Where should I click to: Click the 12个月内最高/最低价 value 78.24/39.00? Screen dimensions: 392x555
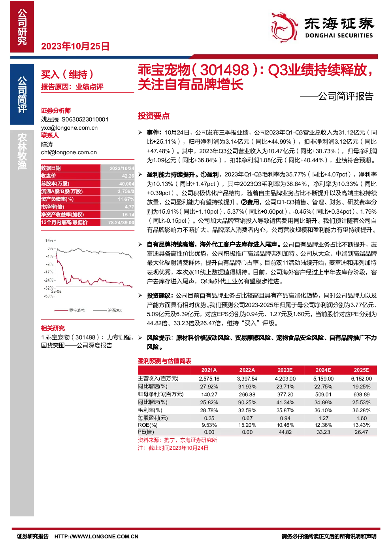(x=121, y=222)
